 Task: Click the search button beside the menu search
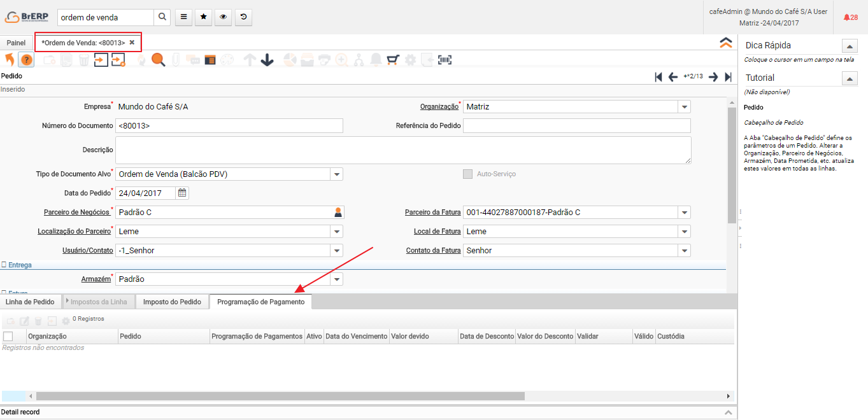[x=162, y=17]
